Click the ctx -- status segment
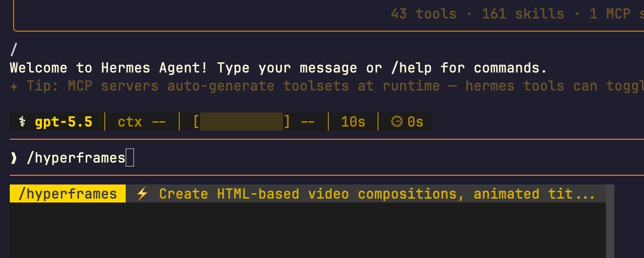The width and height of the screenshot is (644, 258). pyautogui.click(x=142, y=122)
